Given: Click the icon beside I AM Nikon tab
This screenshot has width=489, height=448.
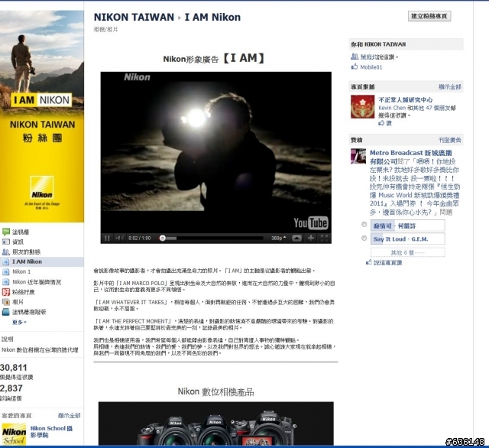Looking at the screenshot, I should (x=6, y=261).
